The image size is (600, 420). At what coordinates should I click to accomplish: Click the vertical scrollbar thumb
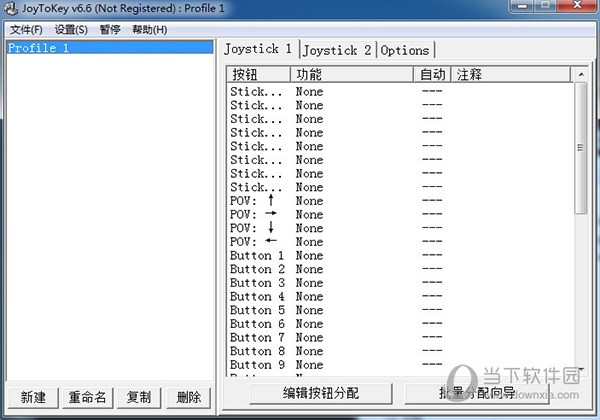click(x=581, y=148)
